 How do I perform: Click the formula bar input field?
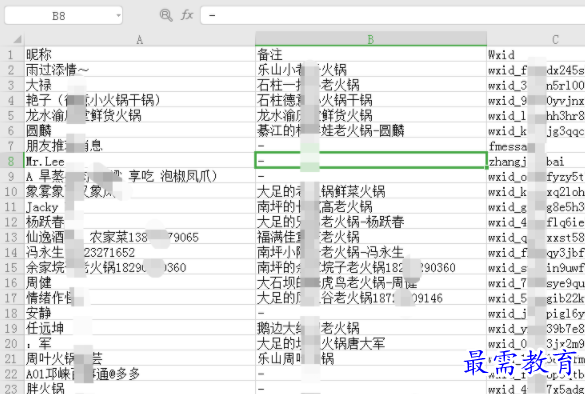tap(393, 15)
